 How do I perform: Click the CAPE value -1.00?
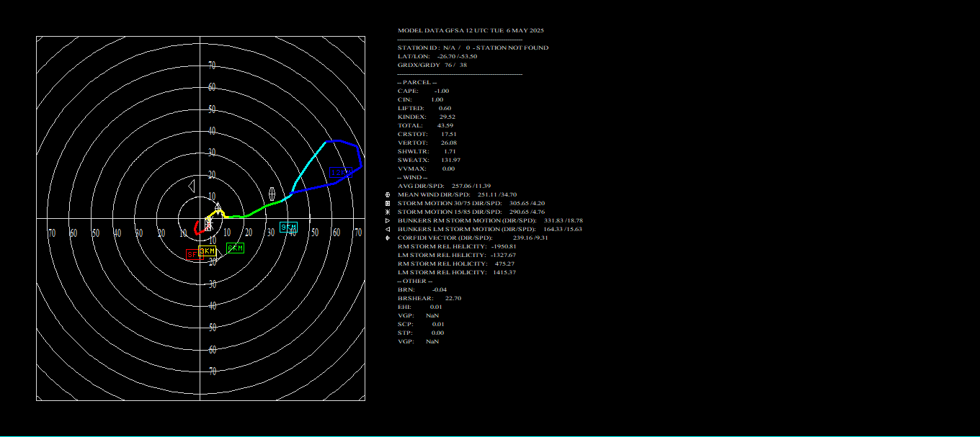(442, 91)
